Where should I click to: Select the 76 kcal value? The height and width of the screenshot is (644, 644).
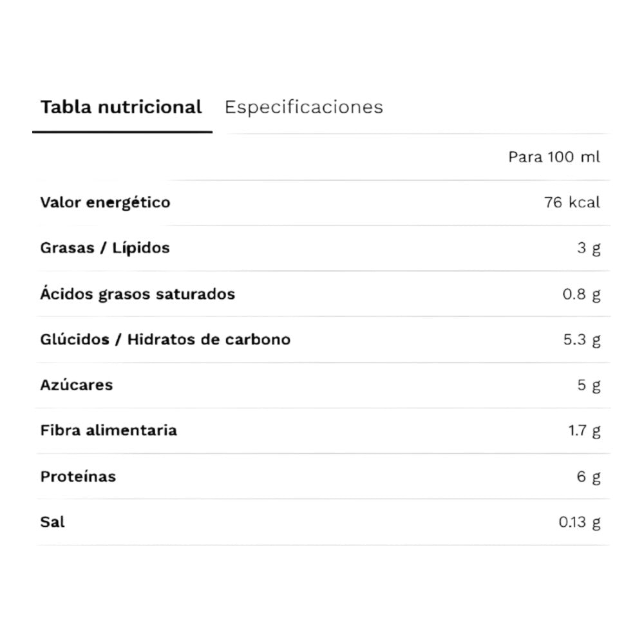click(x=572, y=203)
